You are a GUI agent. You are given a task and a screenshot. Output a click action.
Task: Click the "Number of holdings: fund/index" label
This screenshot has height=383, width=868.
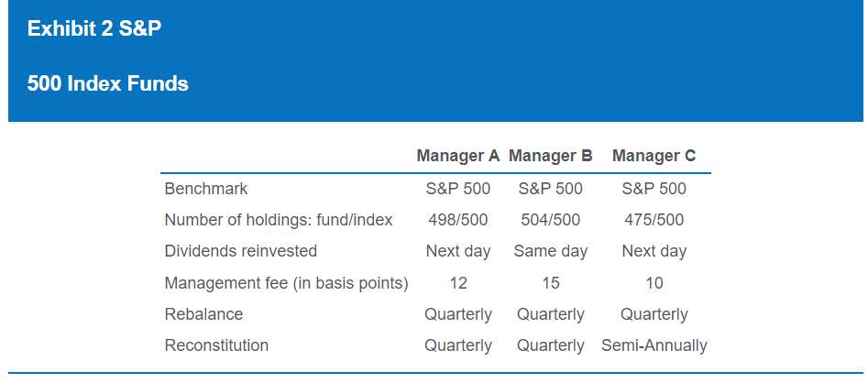pos(279,220)
